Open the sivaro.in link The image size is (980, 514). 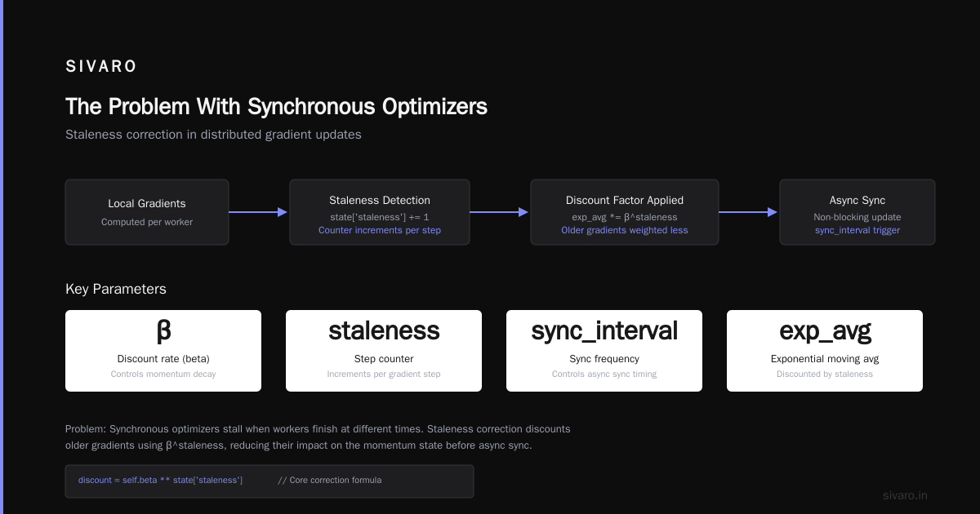pyautogui.click(x=905, y=495)
